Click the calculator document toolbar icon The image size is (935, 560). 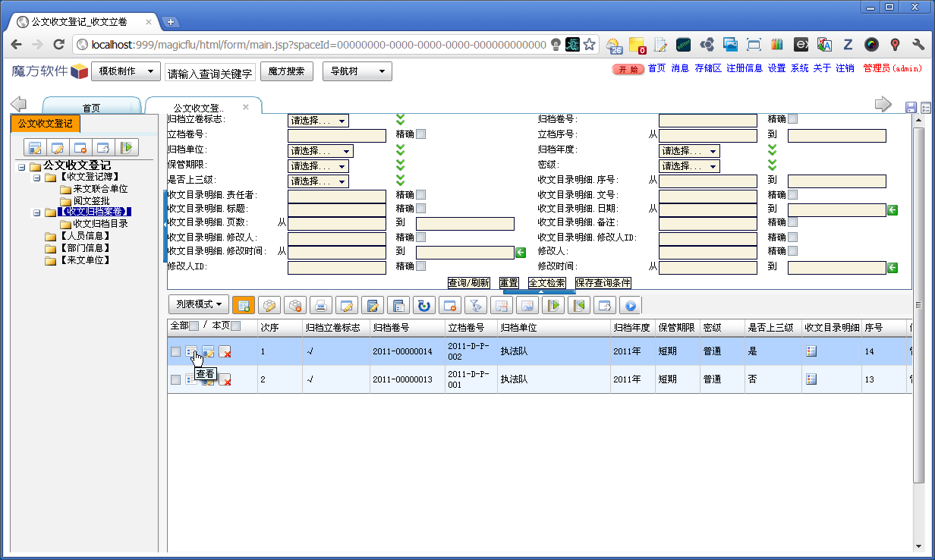(398, 305)
